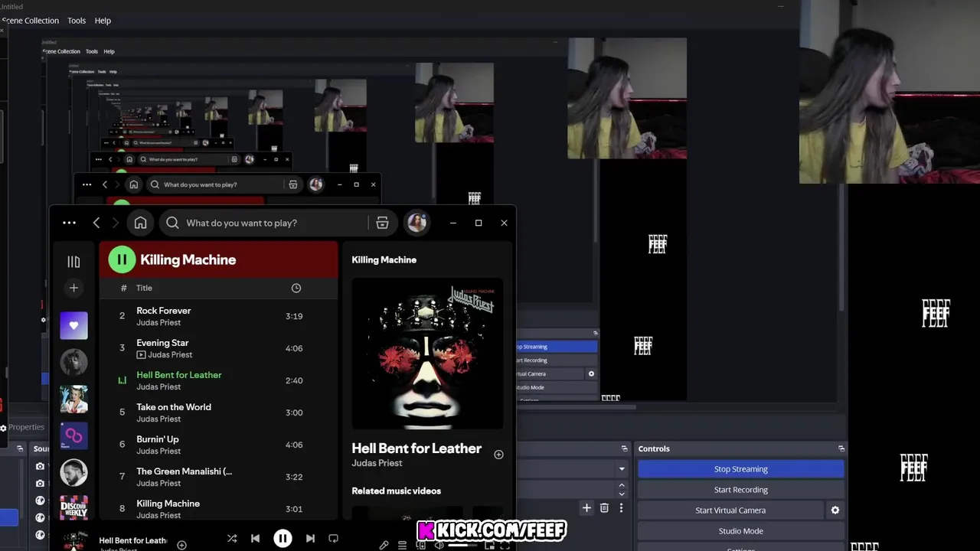Play the track Rock Forever
The height and width of the screenshot is (551, 980).
click(x=218, y=316)
